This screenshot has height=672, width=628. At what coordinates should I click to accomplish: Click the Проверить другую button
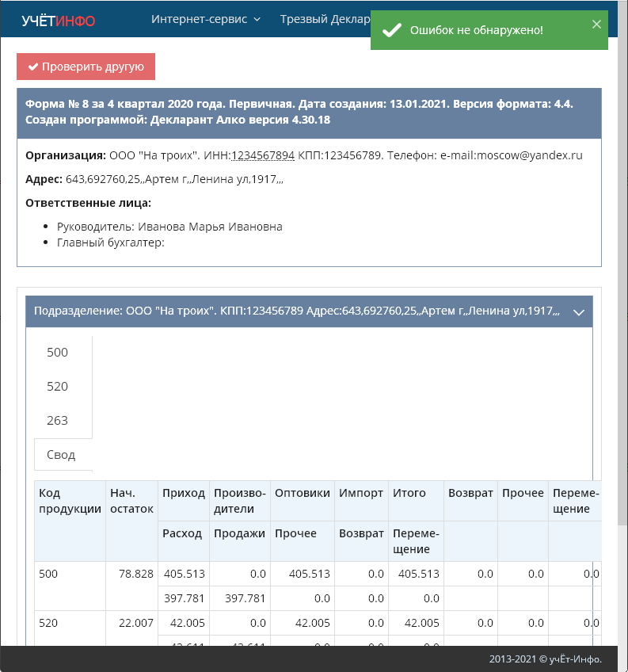(86, 67)
